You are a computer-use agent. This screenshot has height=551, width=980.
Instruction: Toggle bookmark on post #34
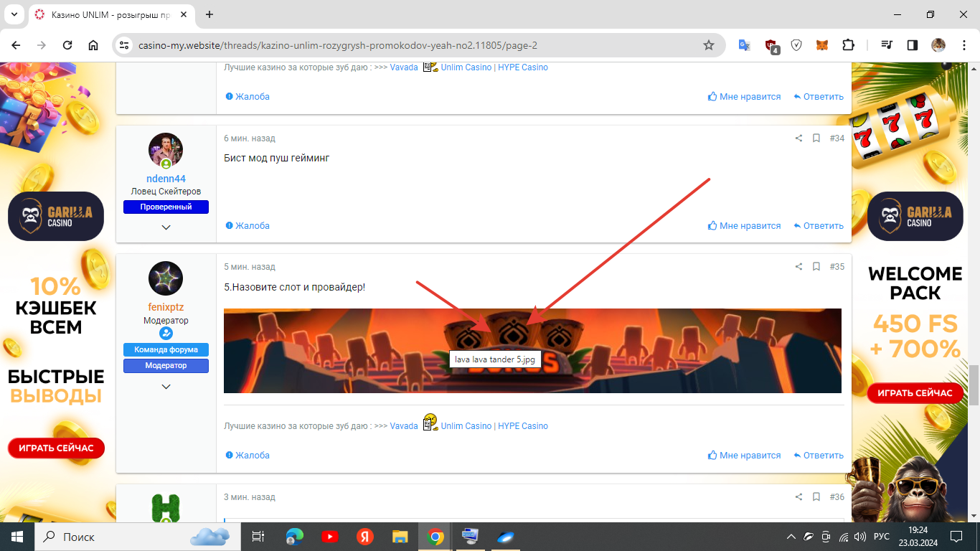[x=816, y=138]
